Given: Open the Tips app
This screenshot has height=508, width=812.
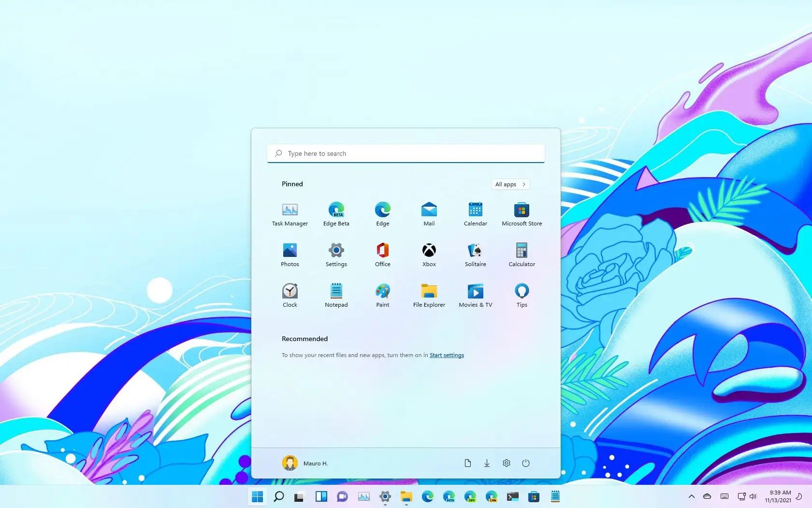Looking at the screenshot, I should [x=522, y=296].
